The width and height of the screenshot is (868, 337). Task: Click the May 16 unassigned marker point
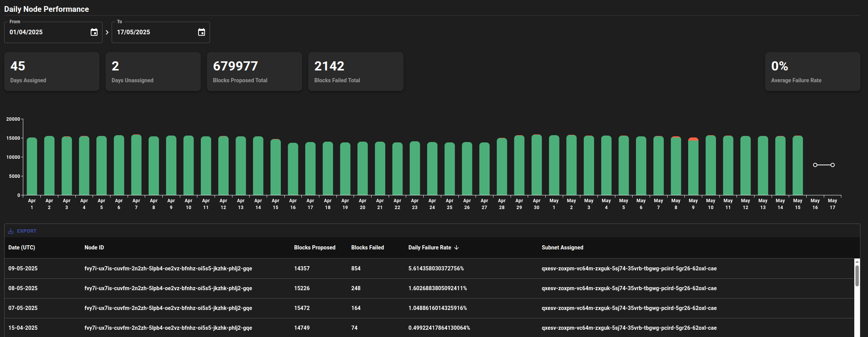tap(815, 165)
